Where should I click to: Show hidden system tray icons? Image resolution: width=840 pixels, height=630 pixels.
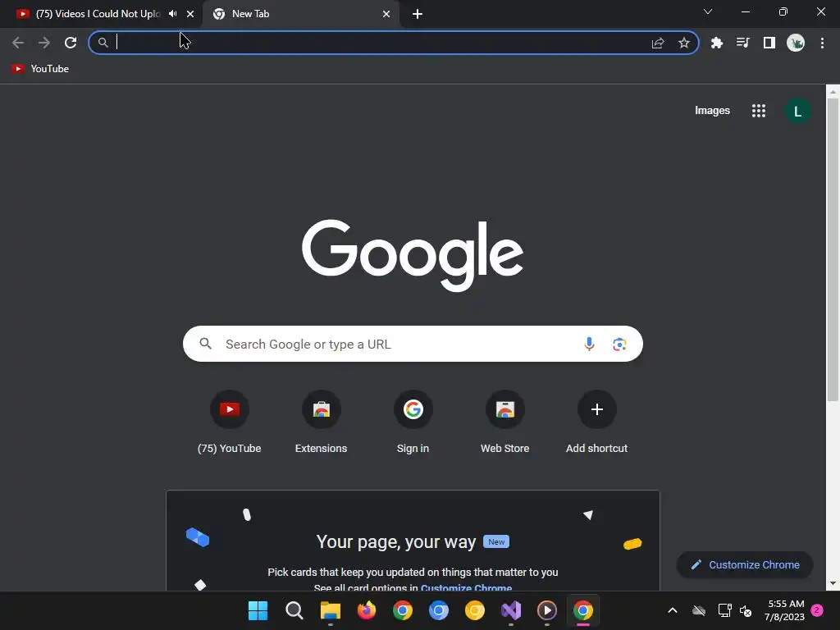(x=673, y=610)
